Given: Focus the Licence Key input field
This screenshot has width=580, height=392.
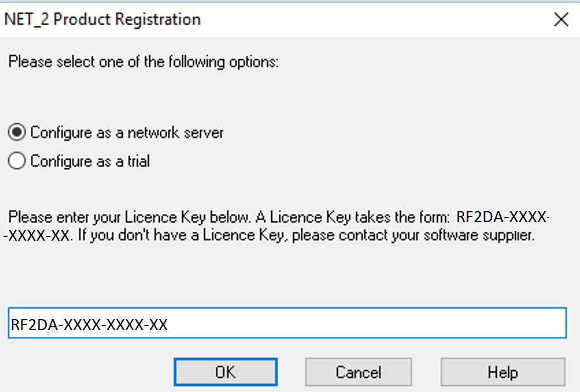Looking at the screenshot, I should [x=287, y=323].
